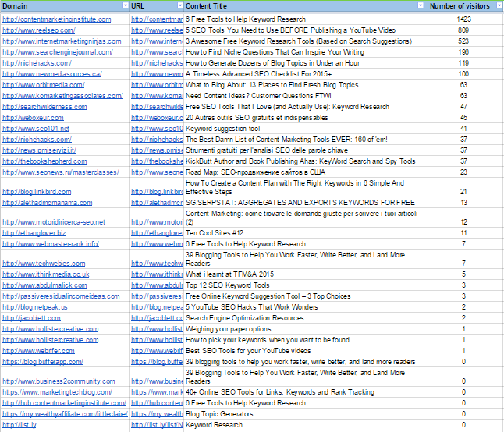The image size is (504, 432).
Task: Open the URL column filter dropdown
Action: [x=180, y=5]
